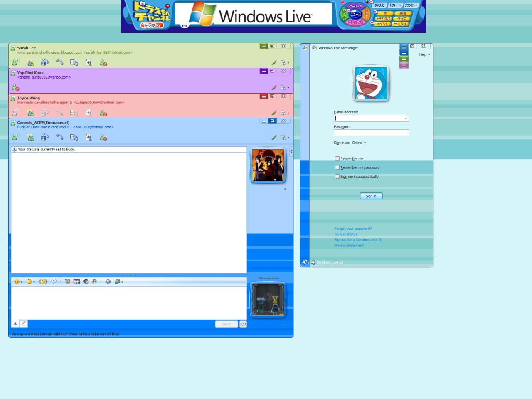The height and width of the screenshot is (399, 532).
Task: Click the Doraemon display picture
Action: pyautogui.click(x=371, y=84)
